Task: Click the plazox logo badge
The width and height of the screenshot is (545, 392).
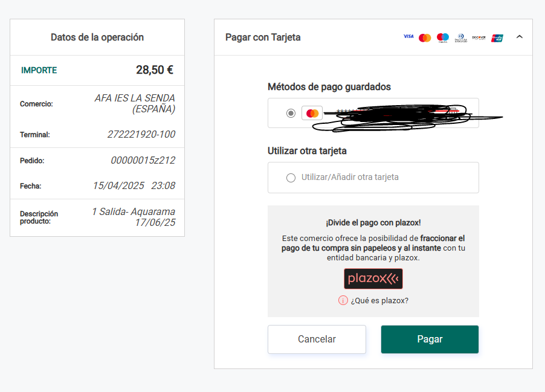Action: click(x=373, y=278)
